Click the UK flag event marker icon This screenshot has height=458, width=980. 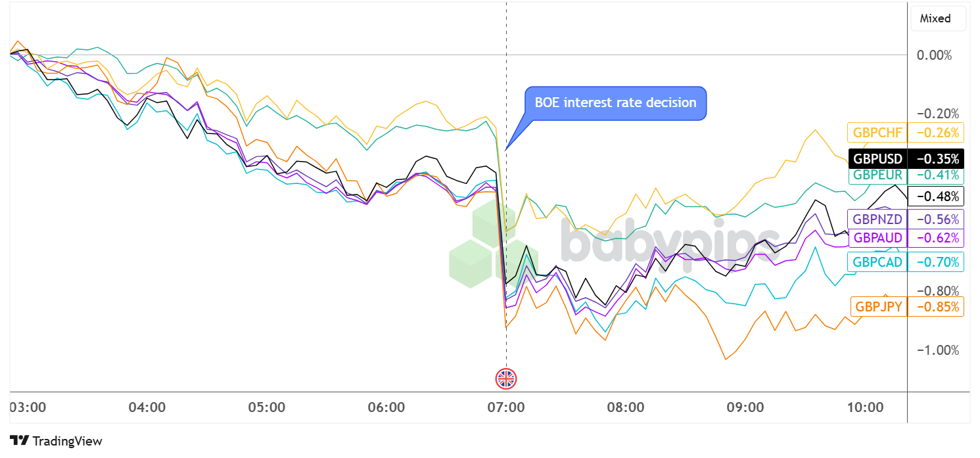(506, 378)
